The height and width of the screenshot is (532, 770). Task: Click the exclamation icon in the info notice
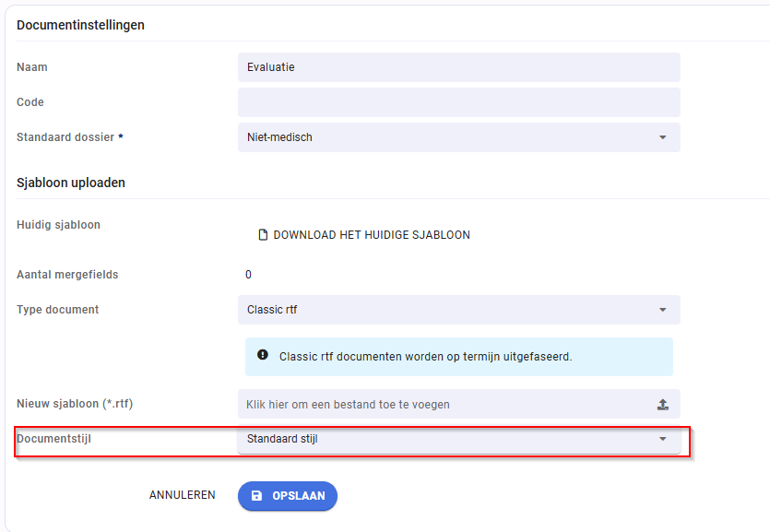pyautogui.click(x=263, y=354)
